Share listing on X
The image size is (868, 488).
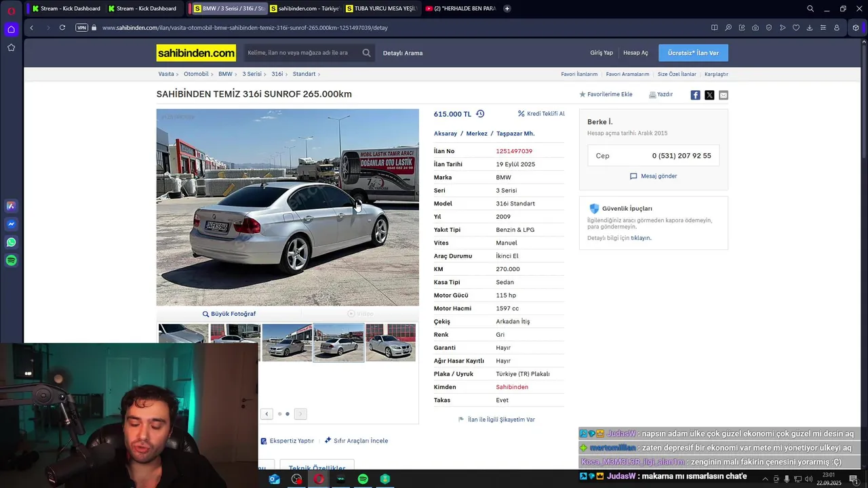709,95
